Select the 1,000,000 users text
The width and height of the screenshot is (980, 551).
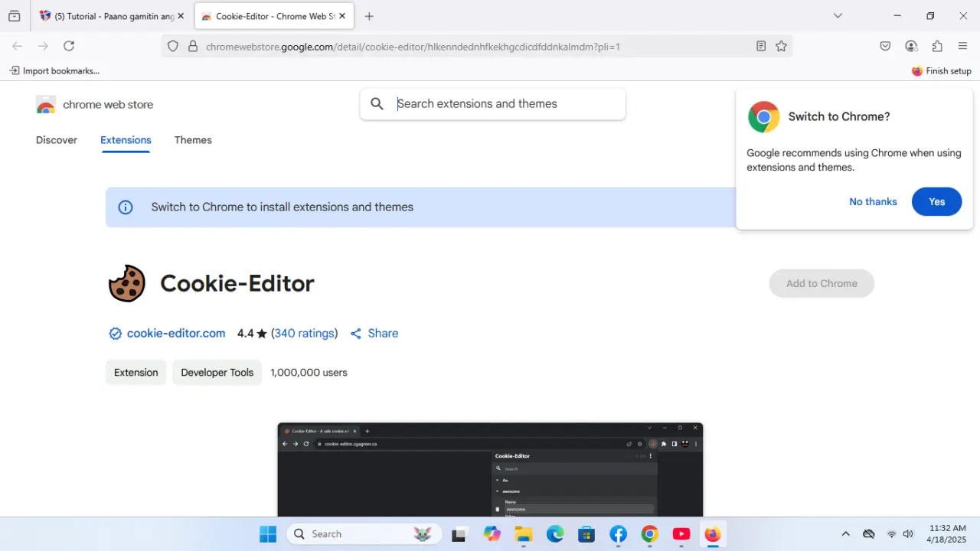click(309, 373)
